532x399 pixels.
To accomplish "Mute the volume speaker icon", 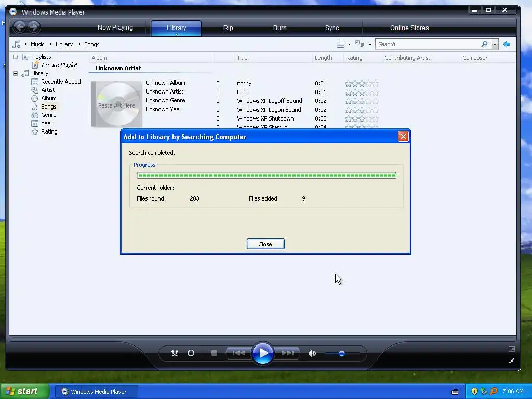I will (312, 353).
